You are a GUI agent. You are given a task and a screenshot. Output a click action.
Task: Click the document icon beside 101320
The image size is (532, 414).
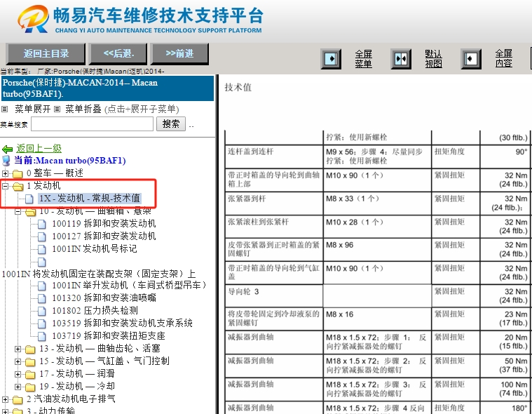point(42,298)
